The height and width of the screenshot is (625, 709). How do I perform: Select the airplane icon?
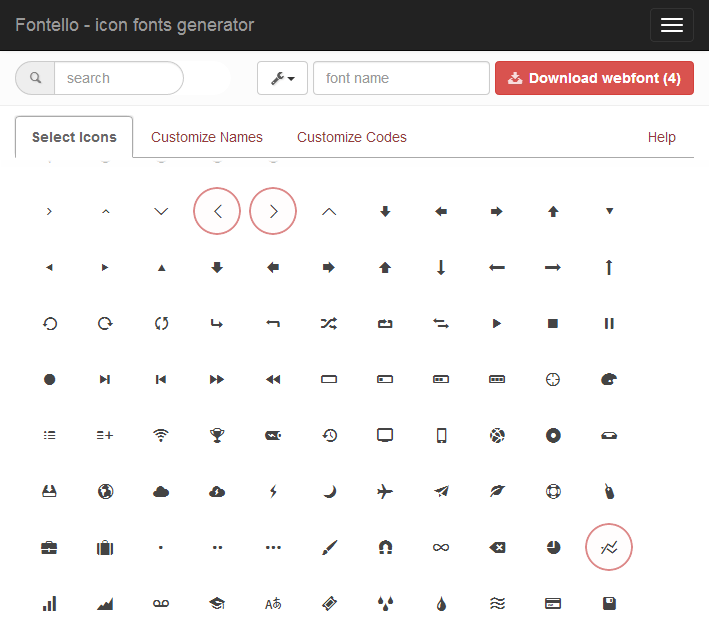[385, 491]
